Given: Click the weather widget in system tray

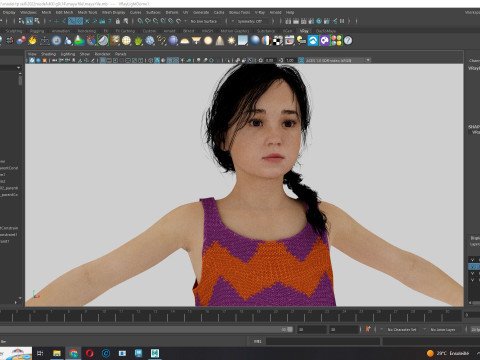Looking at the screenshot, I should pos(448,353).
